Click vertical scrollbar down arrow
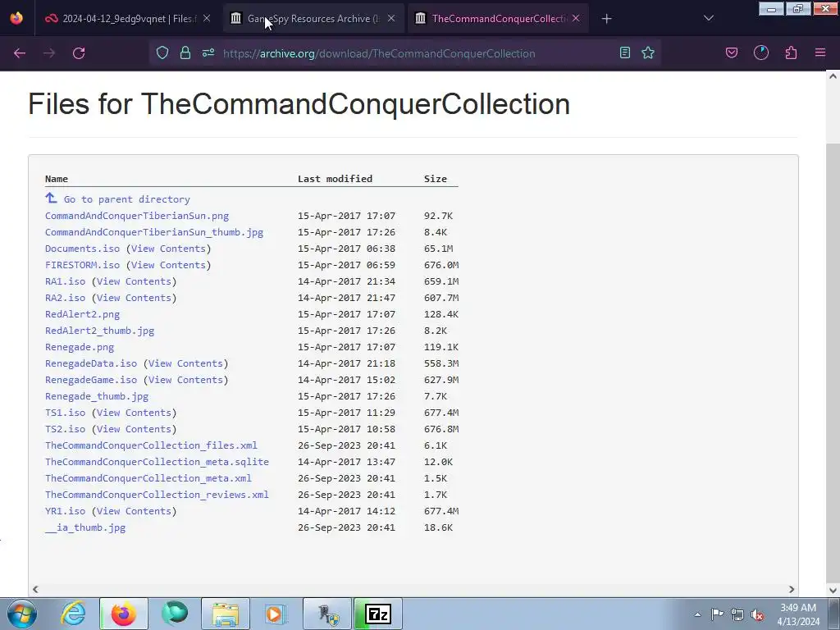840x630 pixels. (833, 591)
